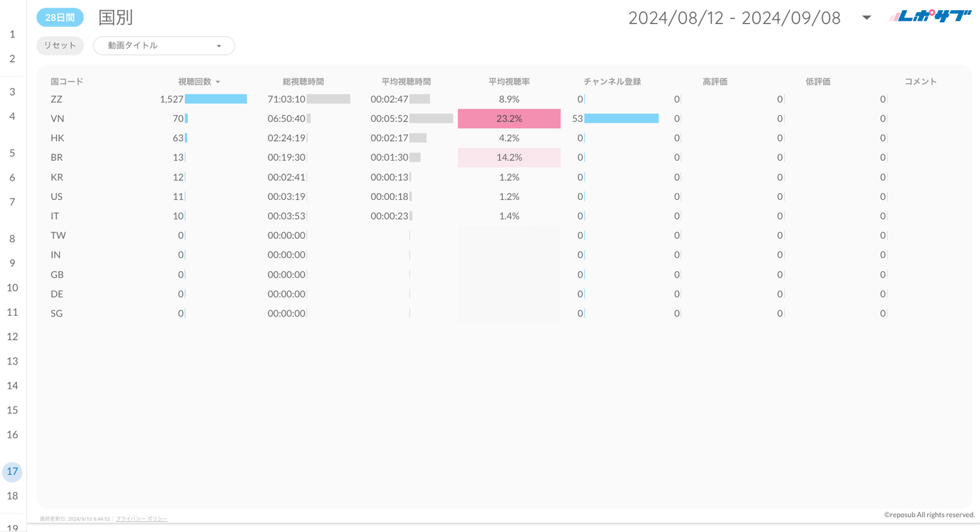Click the 総視聴時間 column header
The width and height of the screenshot is (980, 532).
(303, 81)
